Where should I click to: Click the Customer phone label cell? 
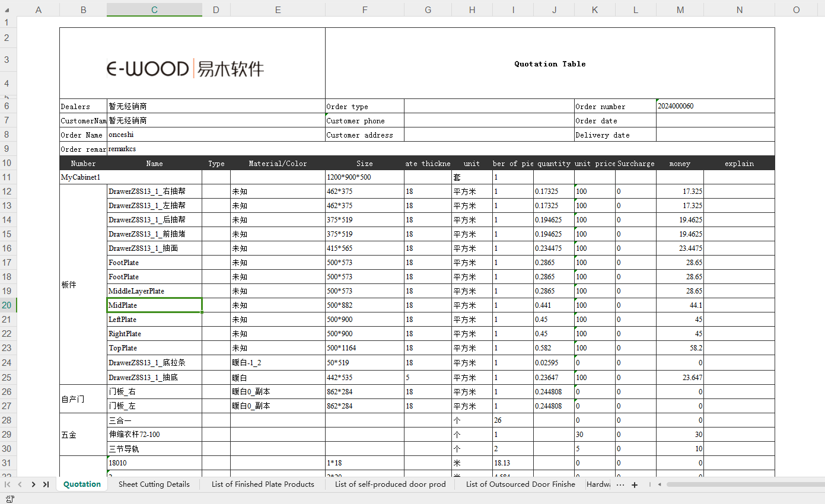coord(365,120)
